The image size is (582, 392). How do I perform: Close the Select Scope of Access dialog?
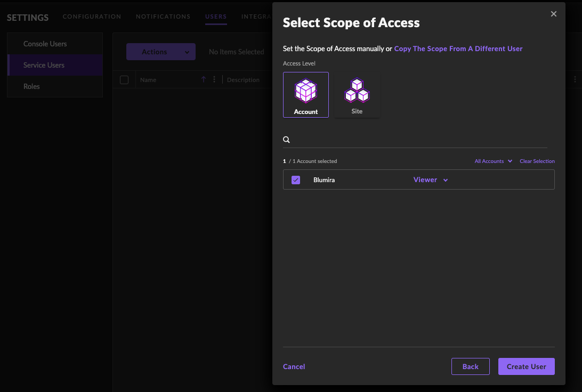pos(554,14)
